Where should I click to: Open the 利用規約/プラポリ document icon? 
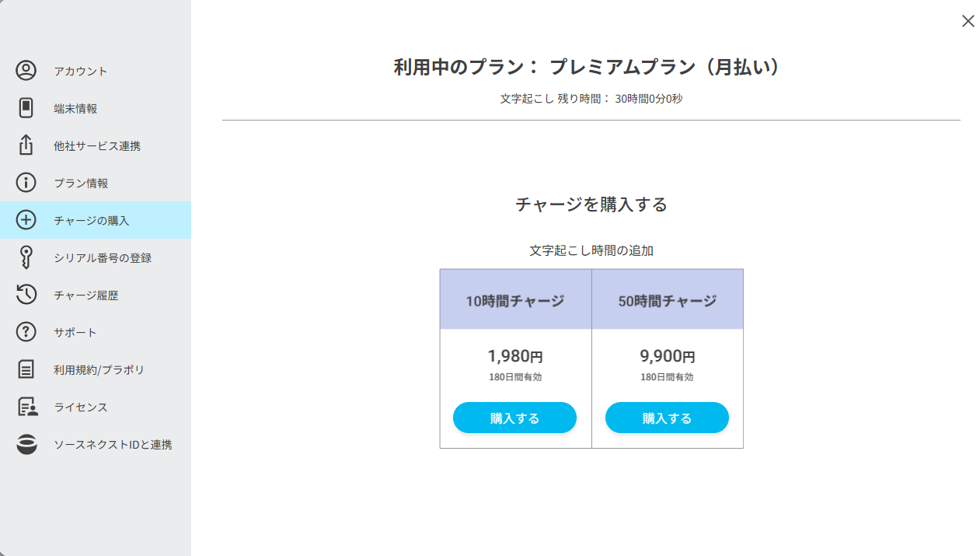click(x=26, y=369)
